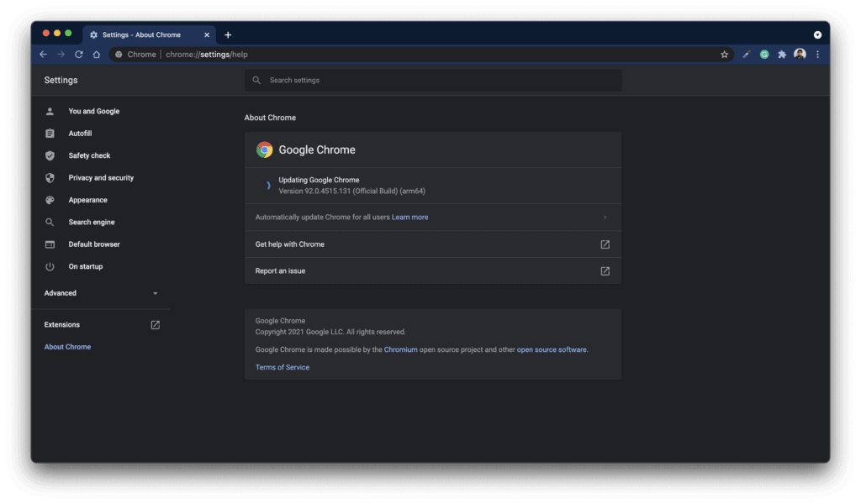This screenshot has height=504, width=861.
Task: Select About Chrome in sidebar
Action: [67, 347]
